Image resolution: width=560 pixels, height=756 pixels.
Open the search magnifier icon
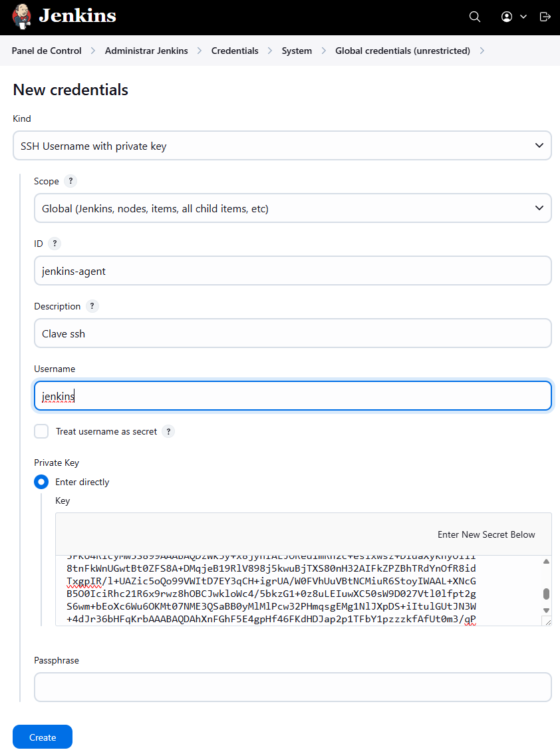(x=475, y=17)
